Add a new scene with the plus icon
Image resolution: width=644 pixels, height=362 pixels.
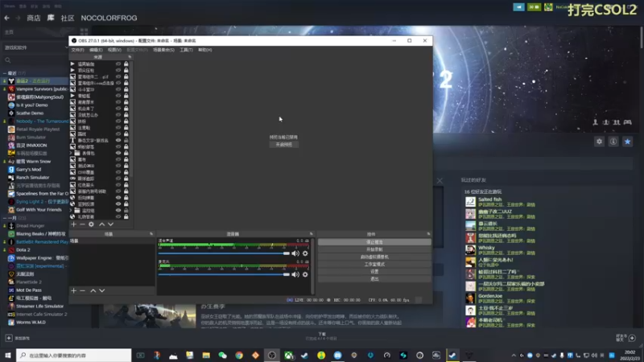73,290
